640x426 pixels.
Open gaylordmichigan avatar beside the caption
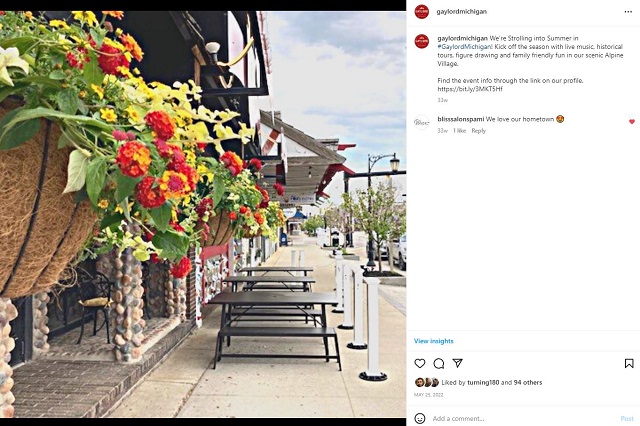click(422, 41)
